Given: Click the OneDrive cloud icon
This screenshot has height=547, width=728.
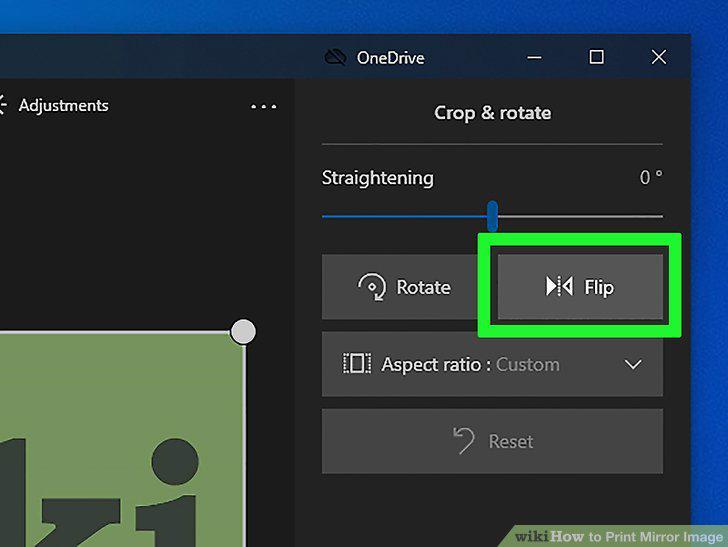Looking at the screenshot, I should point(335,58).
